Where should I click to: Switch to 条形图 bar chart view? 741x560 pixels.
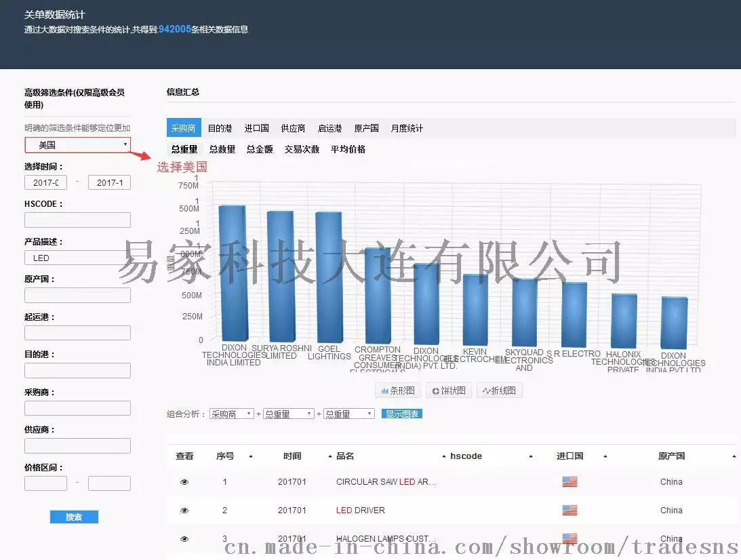click(398, 391)
